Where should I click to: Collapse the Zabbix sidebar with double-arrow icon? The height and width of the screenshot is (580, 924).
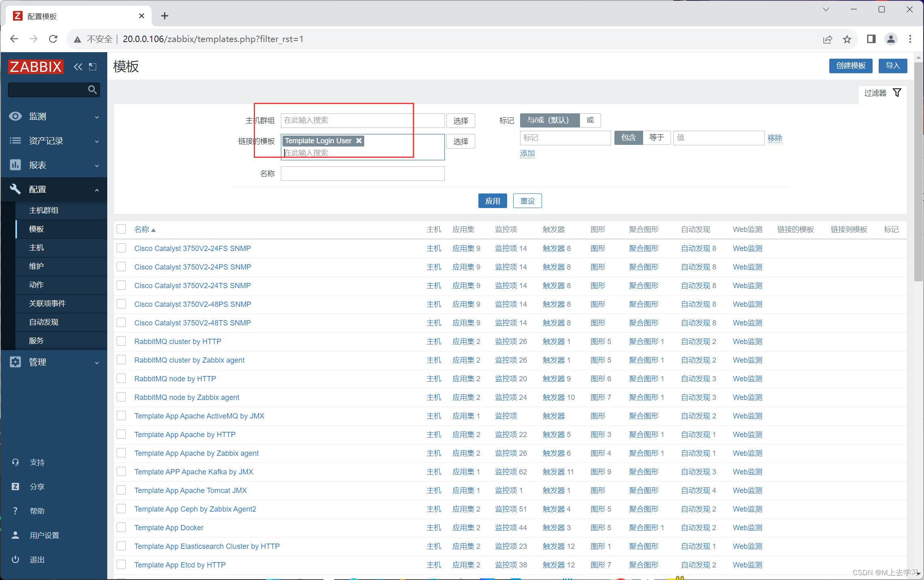coord(78,67)
